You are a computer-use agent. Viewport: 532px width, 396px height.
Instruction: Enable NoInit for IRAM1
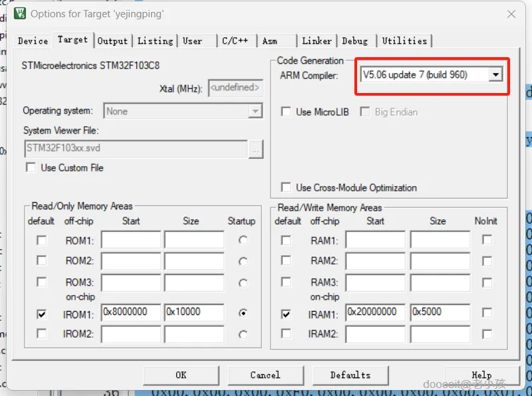click(x=487, y=312)
